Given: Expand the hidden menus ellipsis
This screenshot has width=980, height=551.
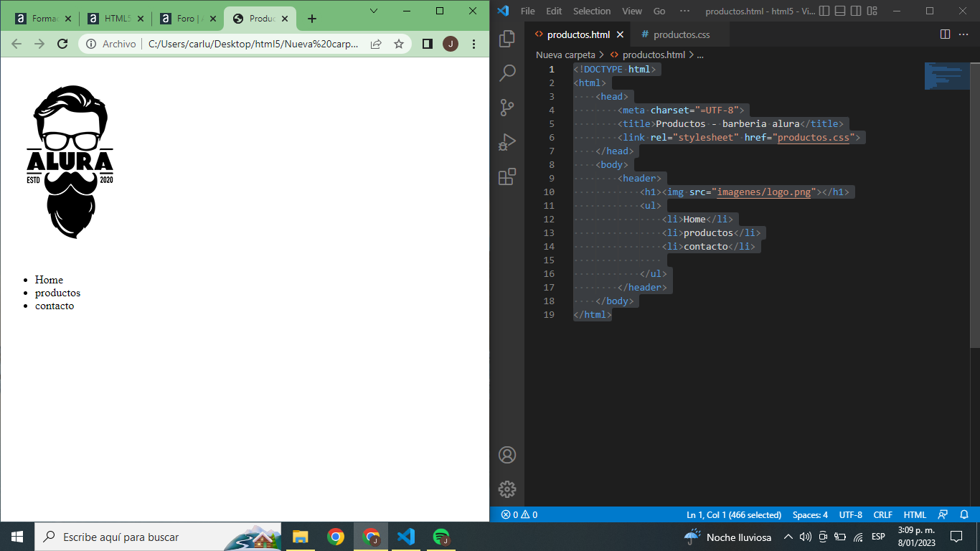Looking at the screenshot, I should point(684,11).
